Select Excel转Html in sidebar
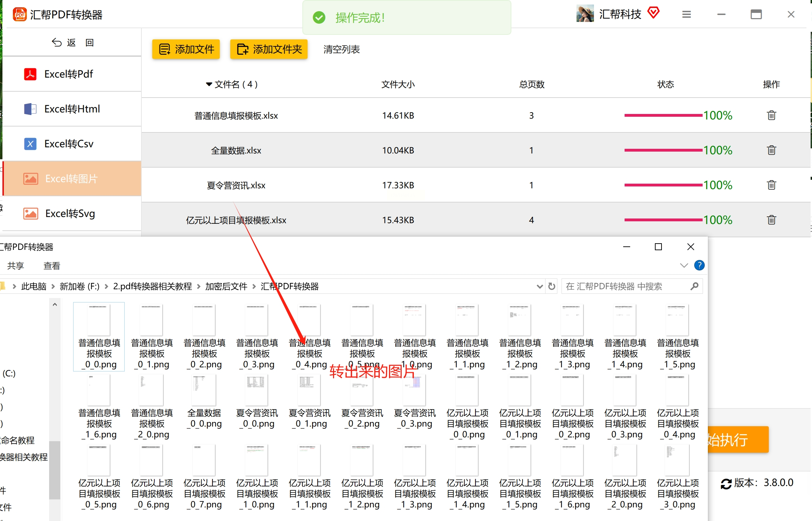Image resolution: width=812 pixels, height=521 pixels. tap(72, 109)
